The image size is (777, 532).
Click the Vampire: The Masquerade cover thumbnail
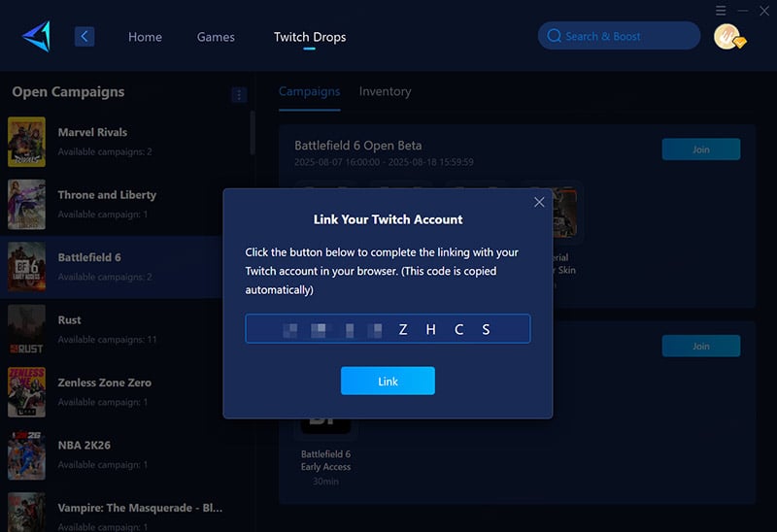pos(27,514)
